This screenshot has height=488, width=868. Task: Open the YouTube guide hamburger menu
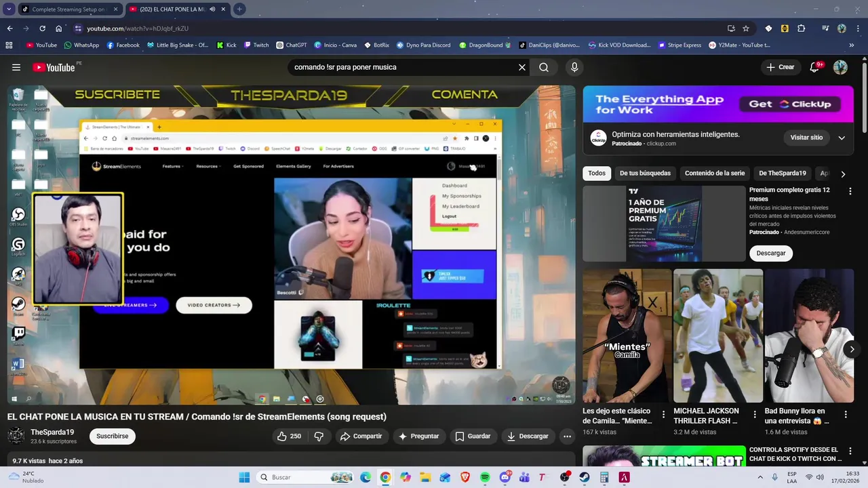click(x=16, y=67)
